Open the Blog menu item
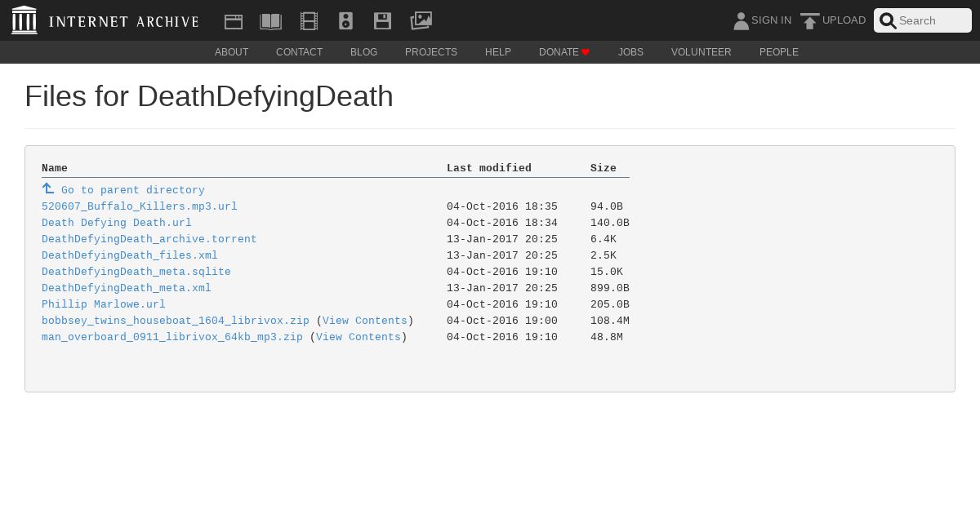This screenshot has height=514, width=980. (x=363, y=52)
